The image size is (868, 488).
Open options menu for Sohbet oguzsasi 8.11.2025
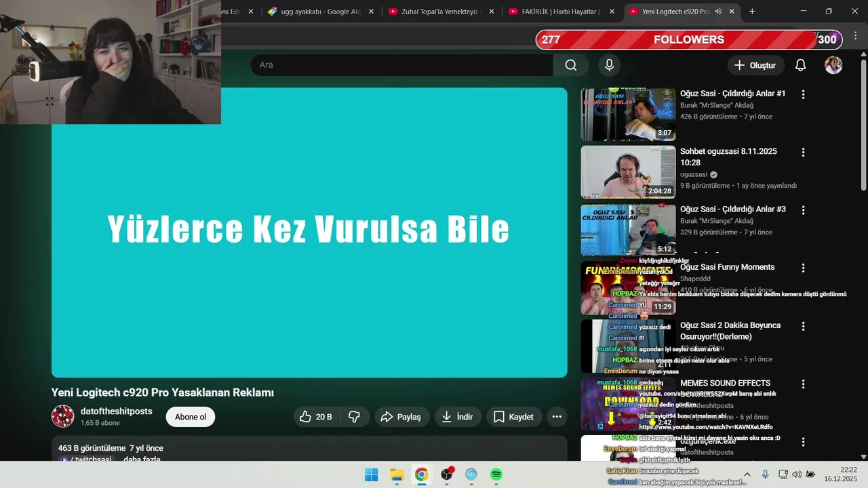[x=803, y=152]
